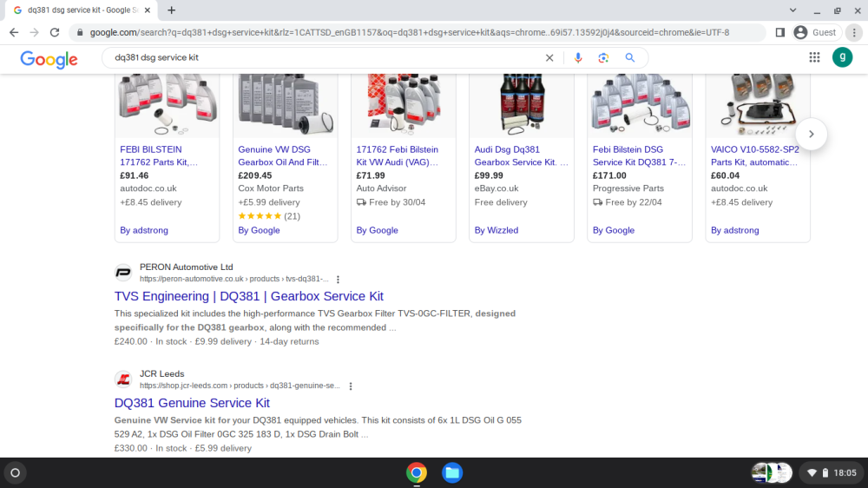Click the JCR Leeds site logo

click(123, 379)
